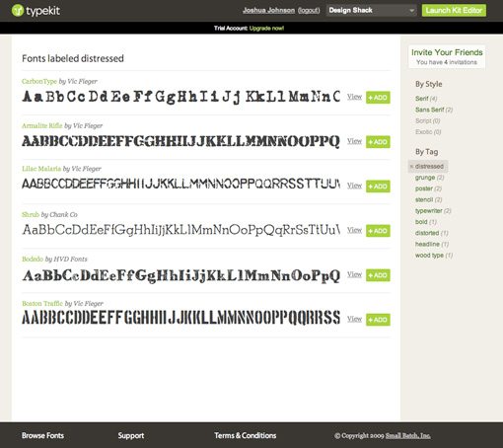This screenshot has height=448, width=503.
Task: Go to Browse Fonts in footer
Action: coord(42,435)
